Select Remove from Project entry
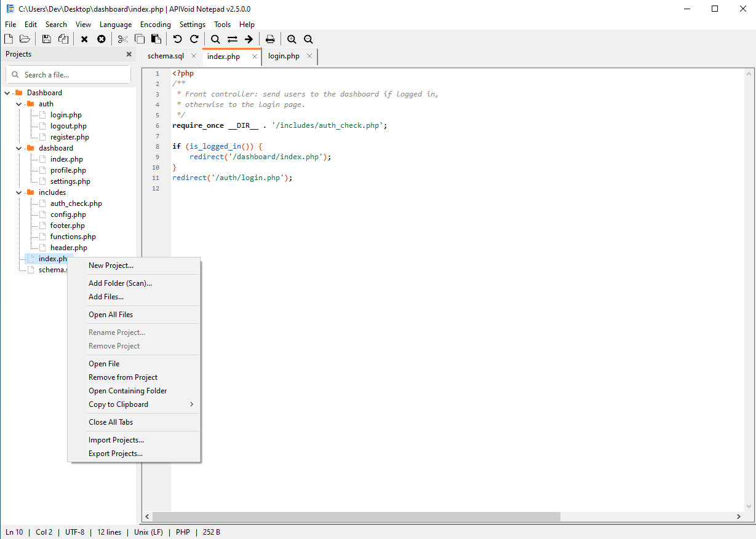Viewport: 756px width, 539px height. (134, 377)
